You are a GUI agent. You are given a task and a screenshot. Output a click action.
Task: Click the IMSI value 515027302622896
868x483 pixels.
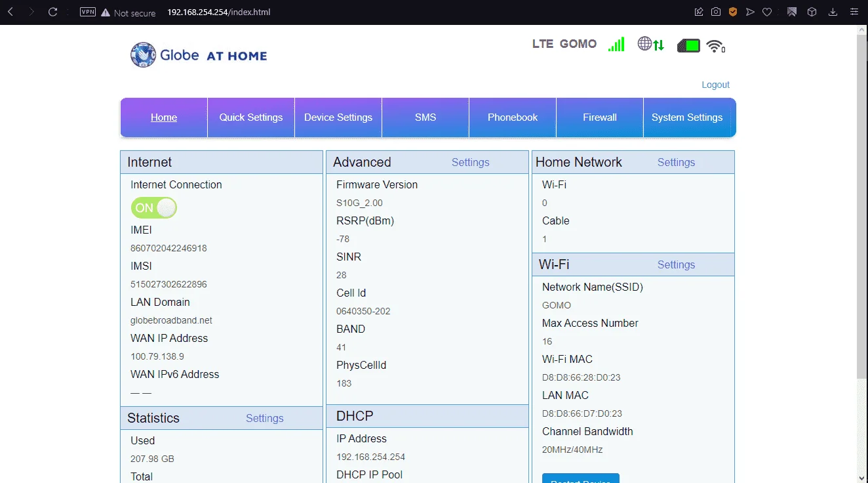coord(169,284)
